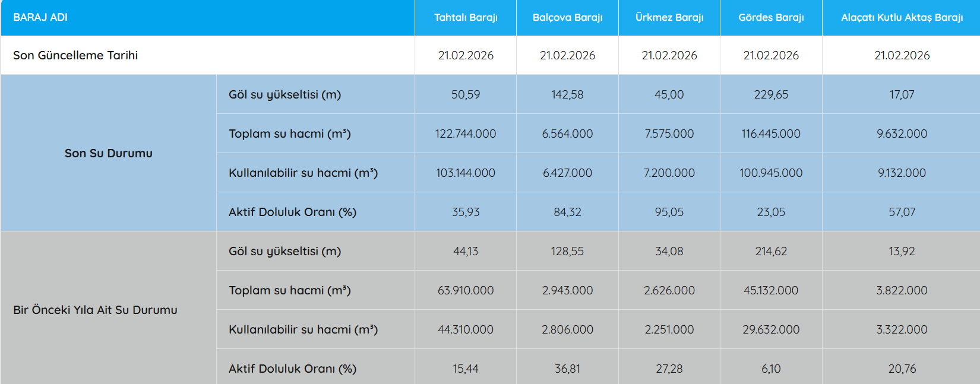Select the Ürkmez Barajı column header

tap(669, 17)
